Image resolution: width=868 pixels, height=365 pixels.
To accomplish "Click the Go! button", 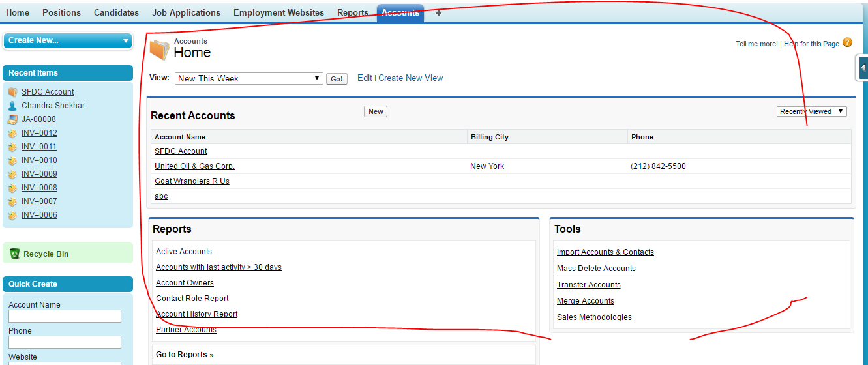I will (337, 79).
